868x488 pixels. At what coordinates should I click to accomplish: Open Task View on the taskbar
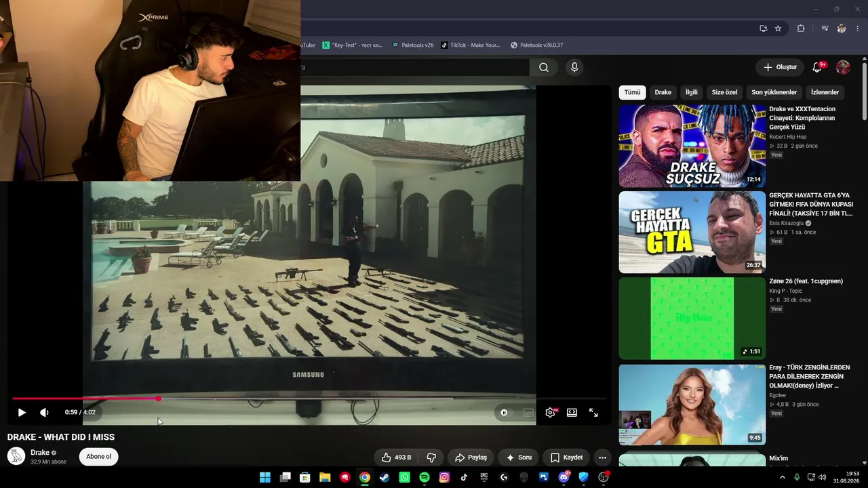285,477
